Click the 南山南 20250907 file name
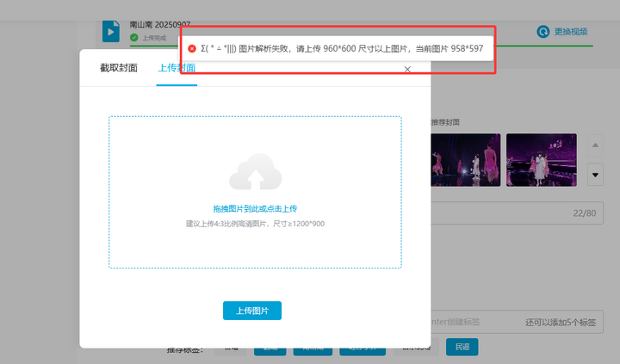 coord(160,24)
